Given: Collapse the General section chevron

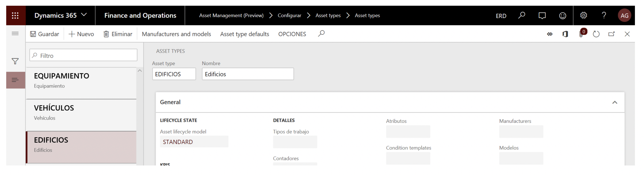Looking at the screenshot, I should [615, 102].
